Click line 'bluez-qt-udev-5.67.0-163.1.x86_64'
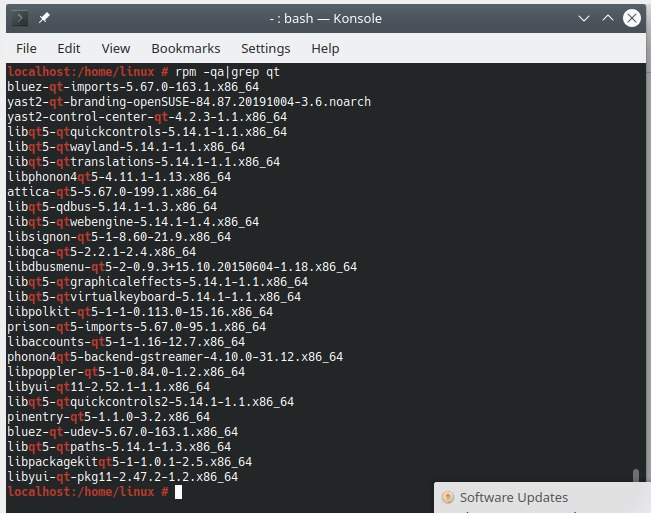This screenshot has height=513, width=651. click(x=122, y=432)
